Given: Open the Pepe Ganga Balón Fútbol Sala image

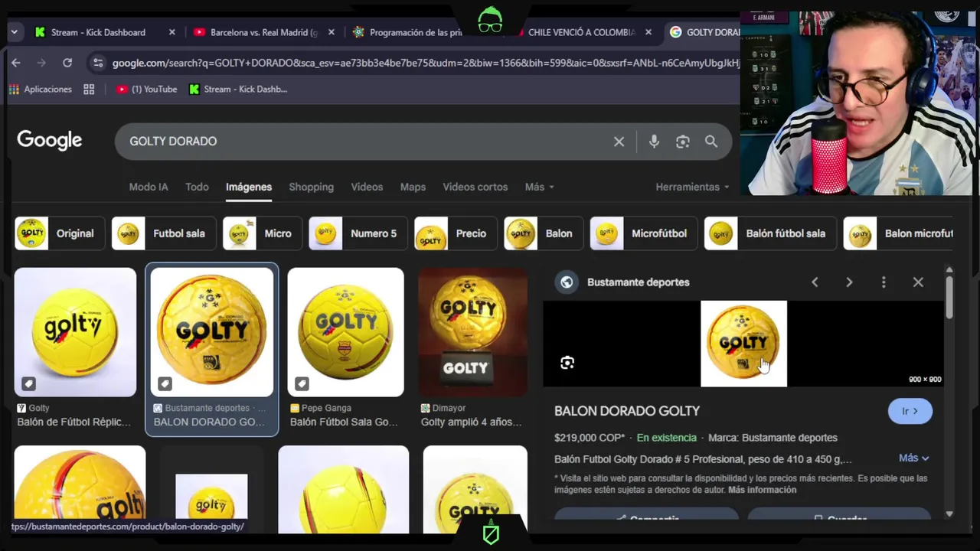Looking at the screenshot, I should (345, 332).
